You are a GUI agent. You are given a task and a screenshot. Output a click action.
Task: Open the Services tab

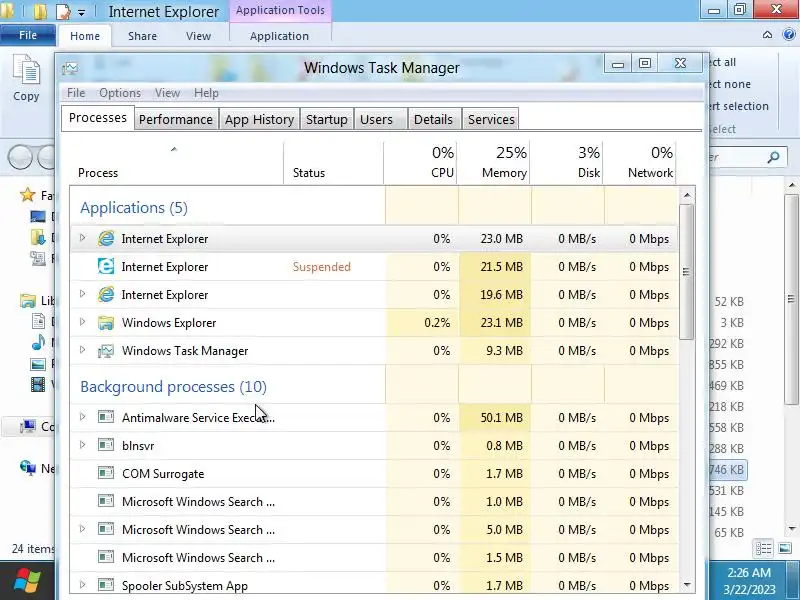click(x=491, y=119)
